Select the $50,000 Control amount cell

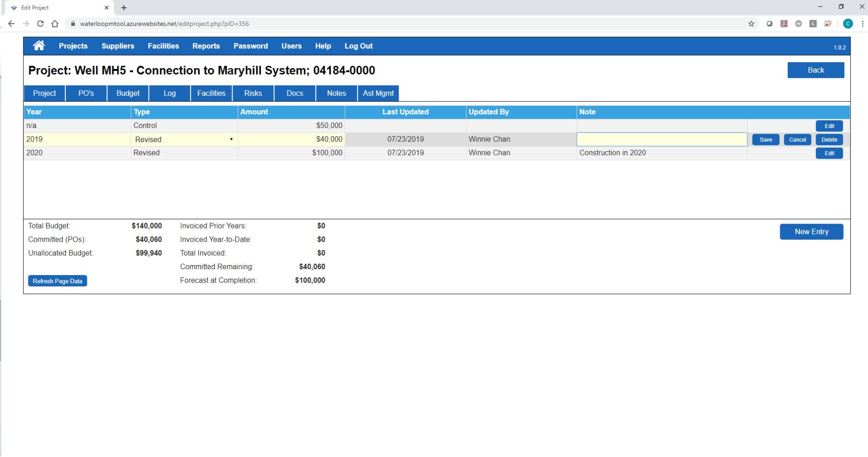(x=291, y=126)
